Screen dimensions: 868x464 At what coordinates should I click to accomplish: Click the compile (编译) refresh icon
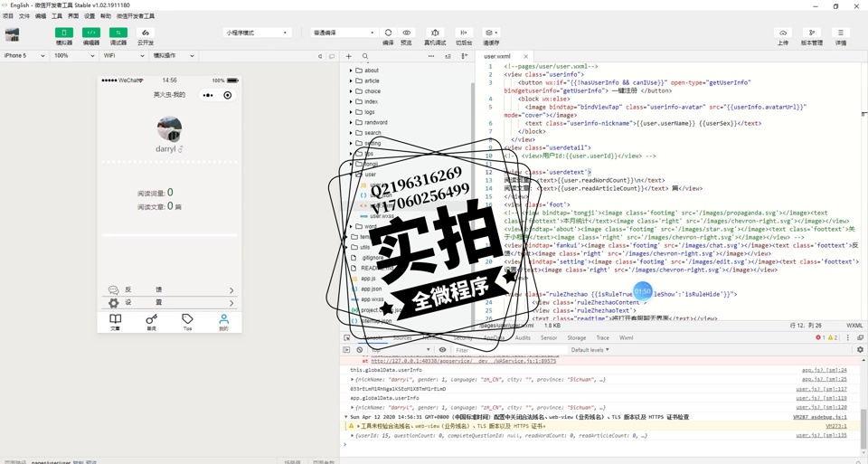[388, 33]
